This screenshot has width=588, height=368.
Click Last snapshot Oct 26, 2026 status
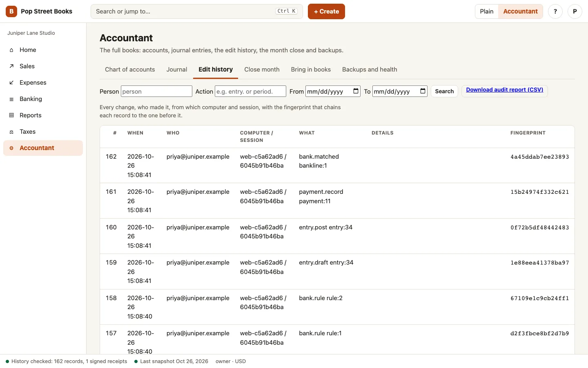[x=171, y=361]
